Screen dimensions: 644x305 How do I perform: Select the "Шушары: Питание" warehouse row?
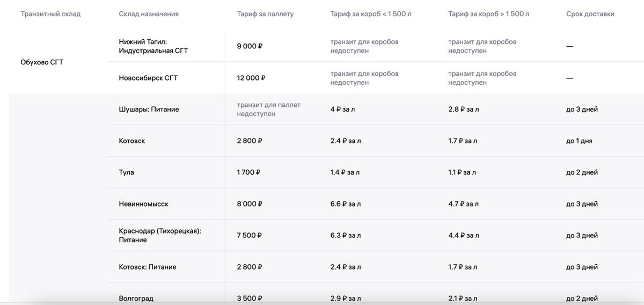point(149,109)
